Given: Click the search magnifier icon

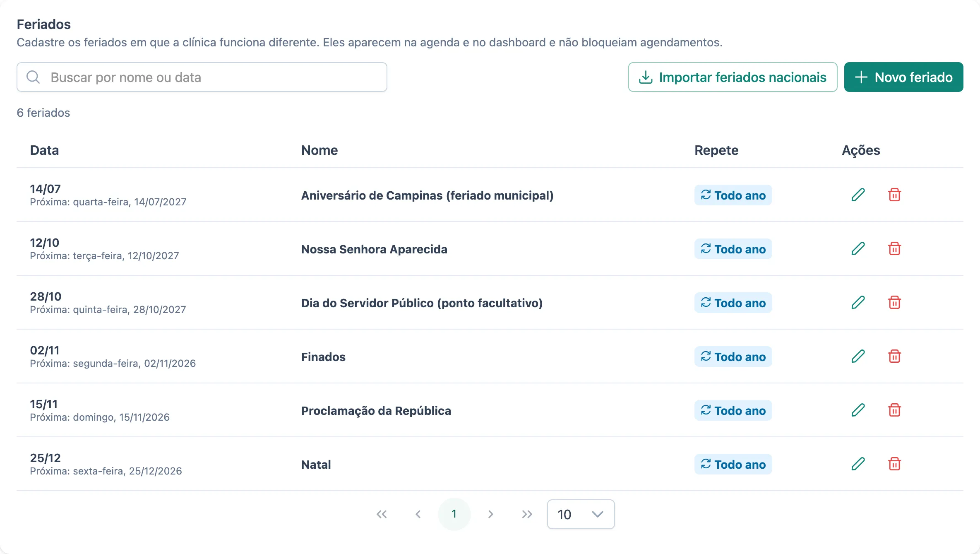Looking at the screenshot, I should pyautogui.click(x=33, y=77).
